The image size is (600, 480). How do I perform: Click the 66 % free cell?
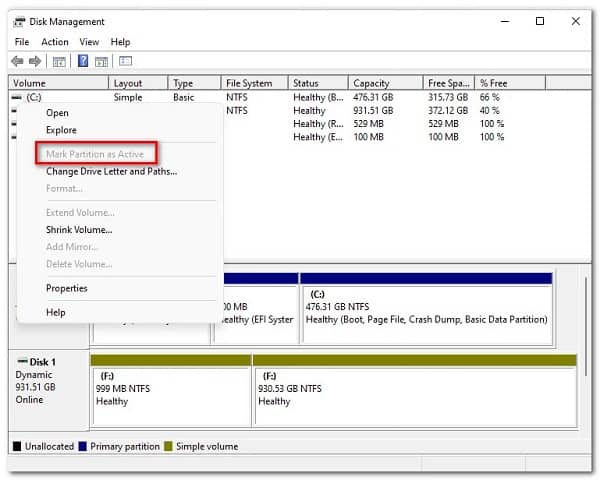(489, 98)
